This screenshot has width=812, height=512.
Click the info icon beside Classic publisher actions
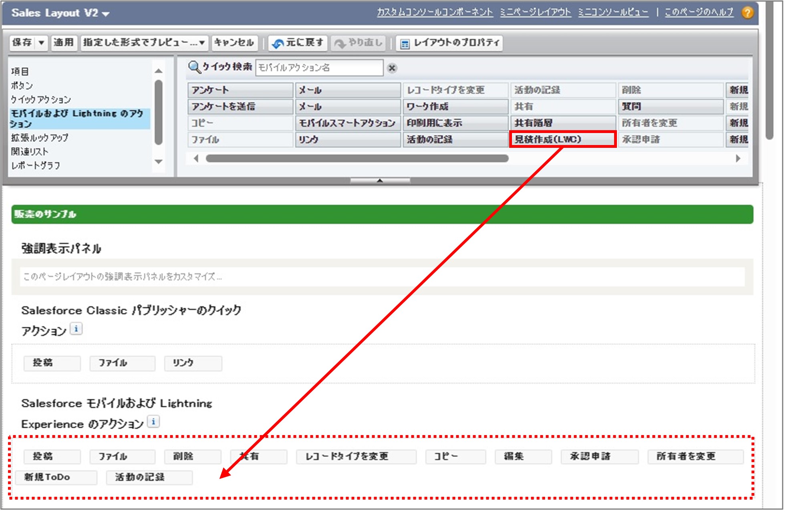[76, 329]
